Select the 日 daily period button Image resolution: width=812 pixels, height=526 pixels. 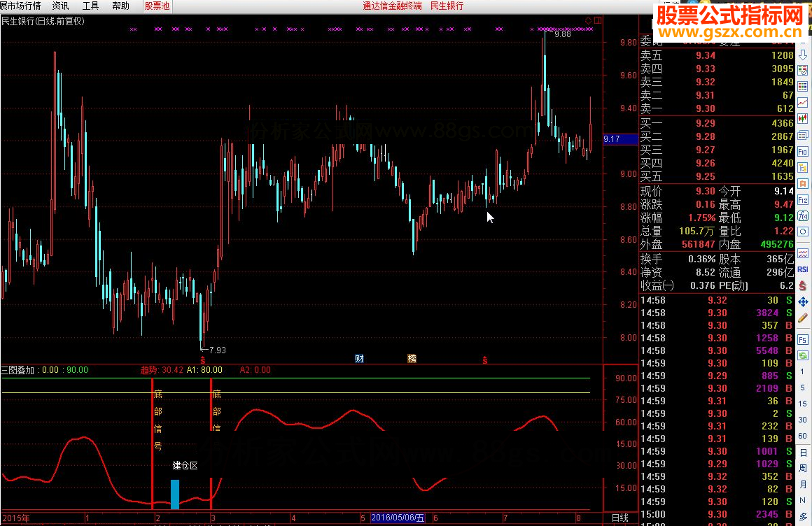coord(803,453)
